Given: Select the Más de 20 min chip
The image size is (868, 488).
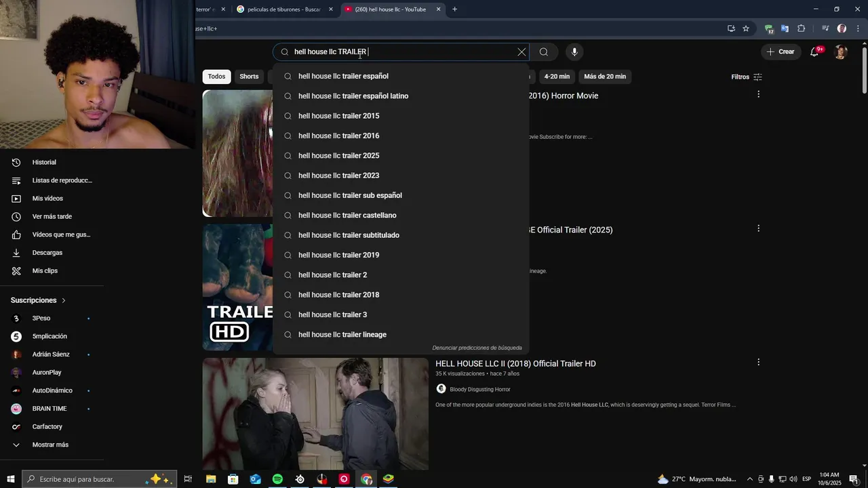Looking at the screenshot, I should point(605,77).
